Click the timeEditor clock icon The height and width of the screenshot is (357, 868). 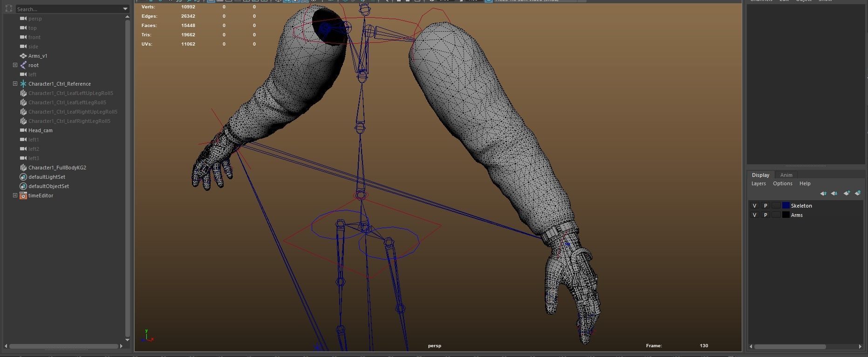(23, 195)
